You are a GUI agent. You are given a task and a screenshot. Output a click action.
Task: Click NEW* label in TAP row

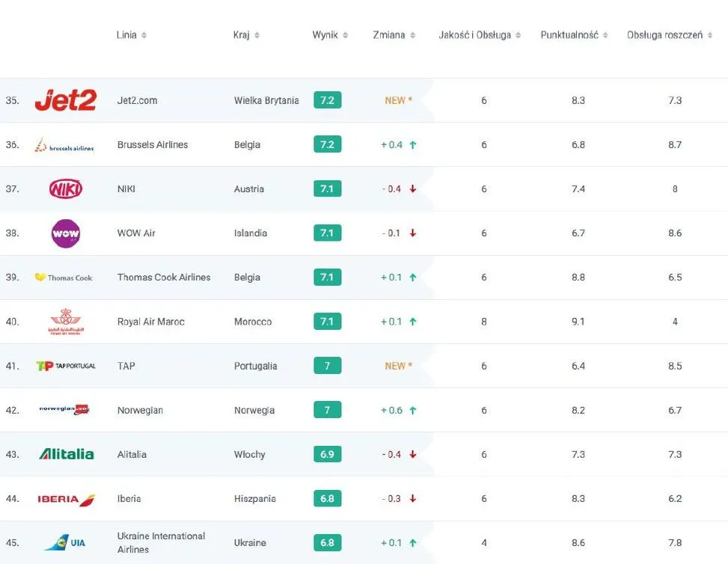pos(398,366)
